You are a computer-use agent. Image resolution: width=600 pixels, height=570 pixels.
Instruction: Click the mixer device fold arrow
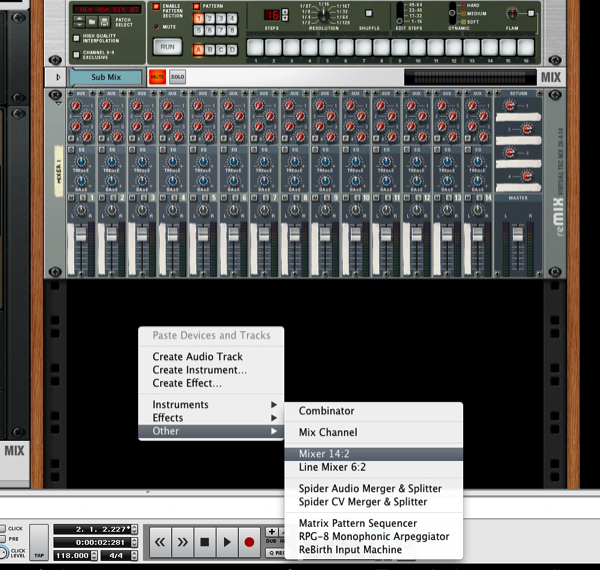coord(59,104)
